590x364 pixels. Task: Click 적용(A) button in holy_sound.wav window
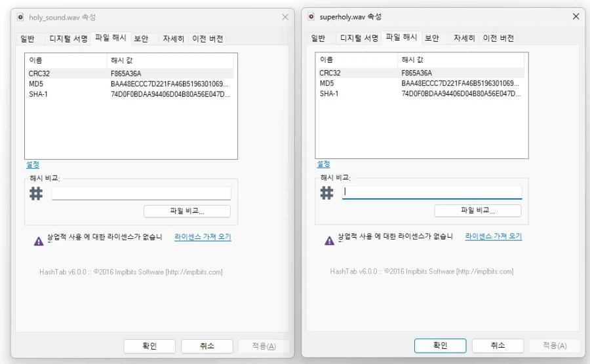[x=264, y=346]
